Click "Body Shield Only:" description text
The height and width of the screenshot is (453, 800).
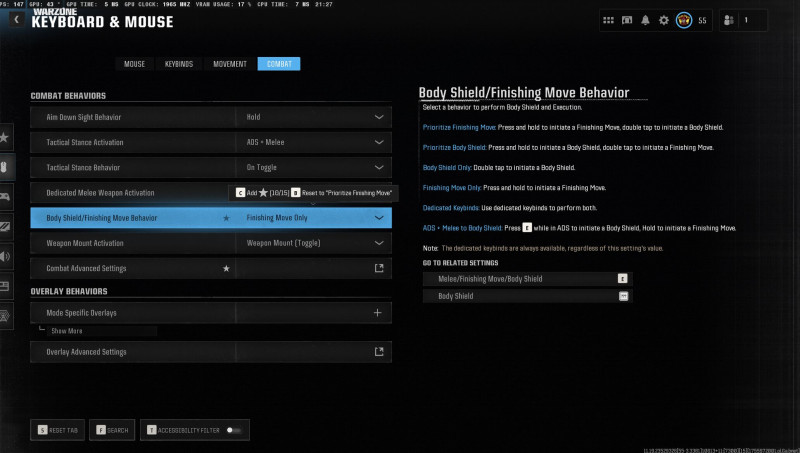click(447, 167)
